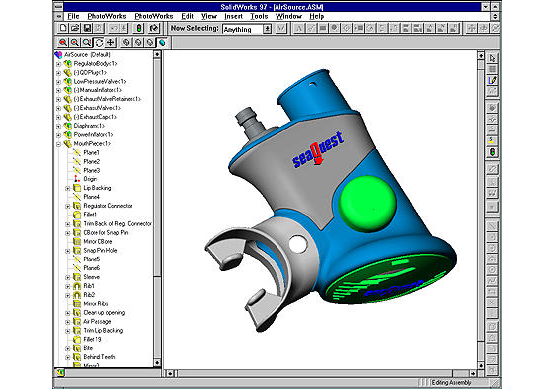Click the Zoom to Fit icon
555x389 pixels.
pos(63,43)
